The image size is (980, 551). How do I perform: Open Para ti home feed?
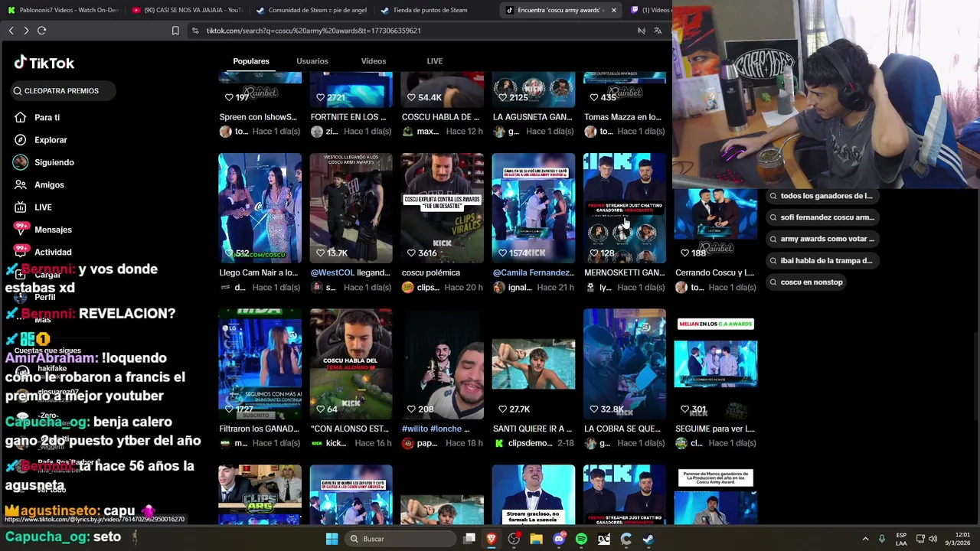[x=46, y=118]
